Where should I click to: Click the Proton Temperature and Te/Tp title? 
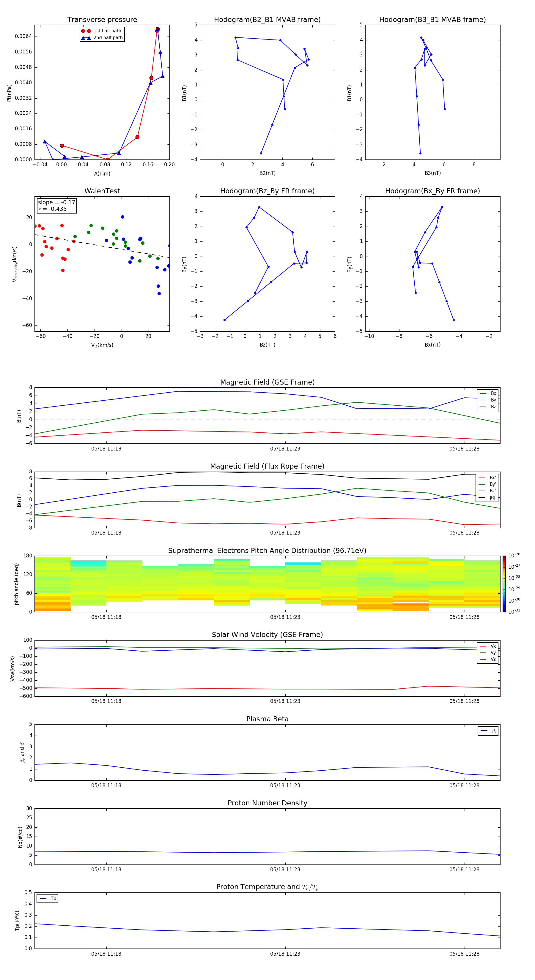pyautogui.click(x=267, y=887)
